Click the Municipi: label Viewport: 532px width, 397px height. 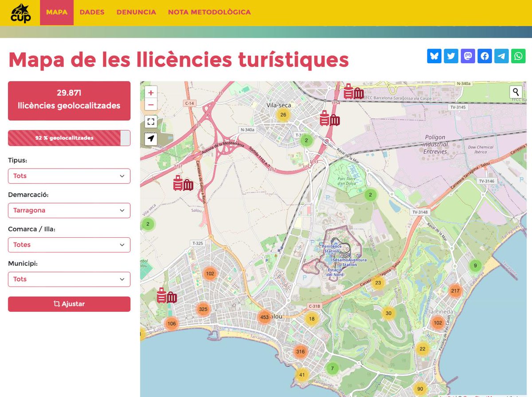(23, 263)
